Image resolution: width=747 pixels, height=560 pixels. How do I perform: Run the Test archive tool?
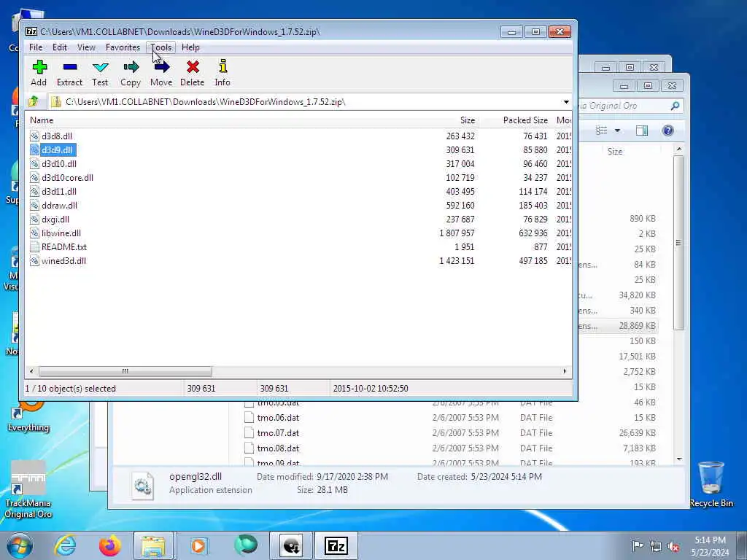pos(100,73)
